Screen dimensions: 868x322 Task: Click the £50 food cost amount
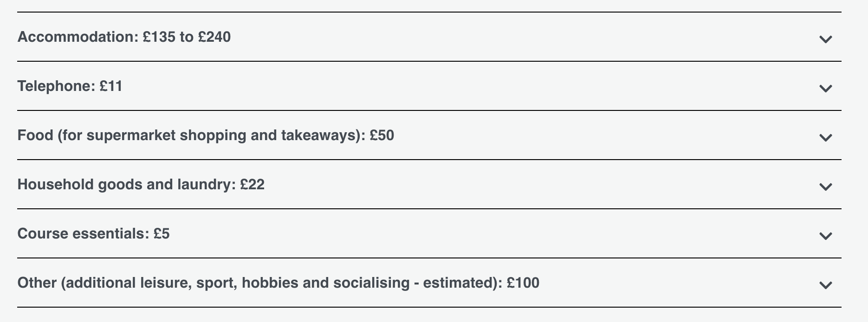coord(382,135)
